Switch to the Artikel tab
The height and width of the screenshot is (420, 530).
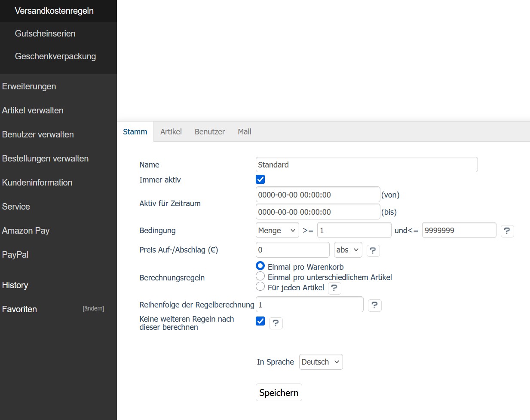171,132
